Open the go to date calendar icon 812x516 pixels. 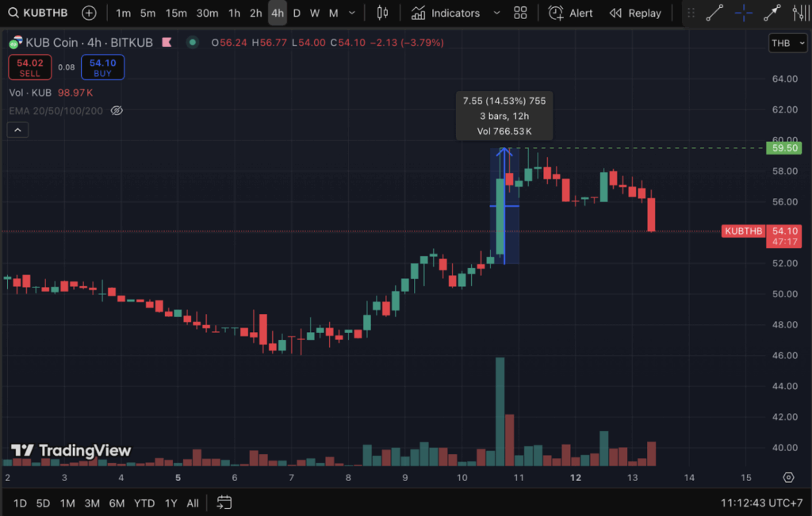click(224, 503)
